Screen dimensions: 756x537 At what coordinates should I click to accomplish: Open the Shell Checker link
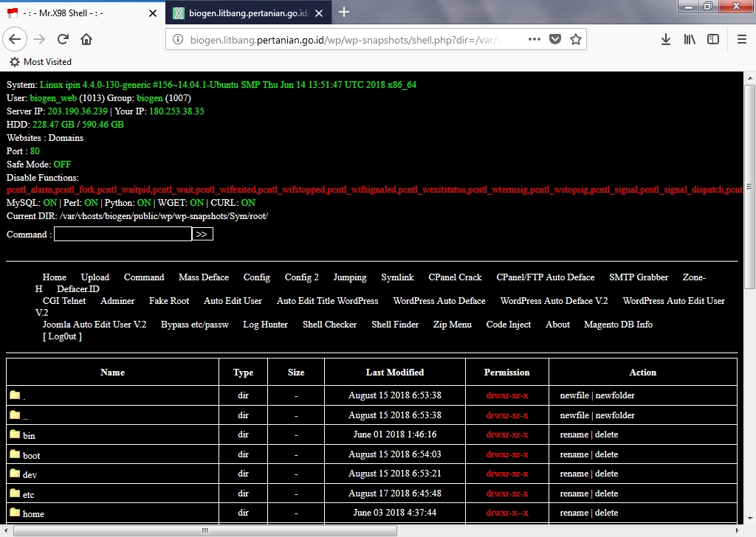click(329, 324)
